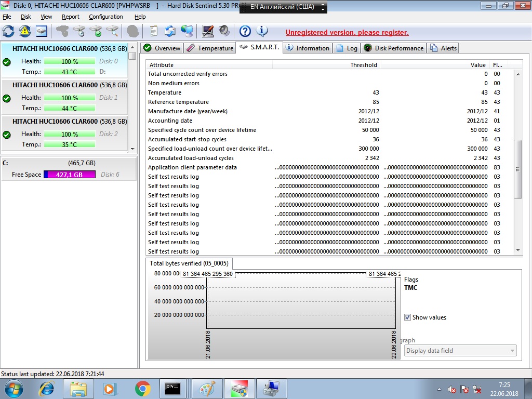This screenshot has width=532, height=399.
Task: Switch to the Command Prompt taskbar window
Action: 172,389
